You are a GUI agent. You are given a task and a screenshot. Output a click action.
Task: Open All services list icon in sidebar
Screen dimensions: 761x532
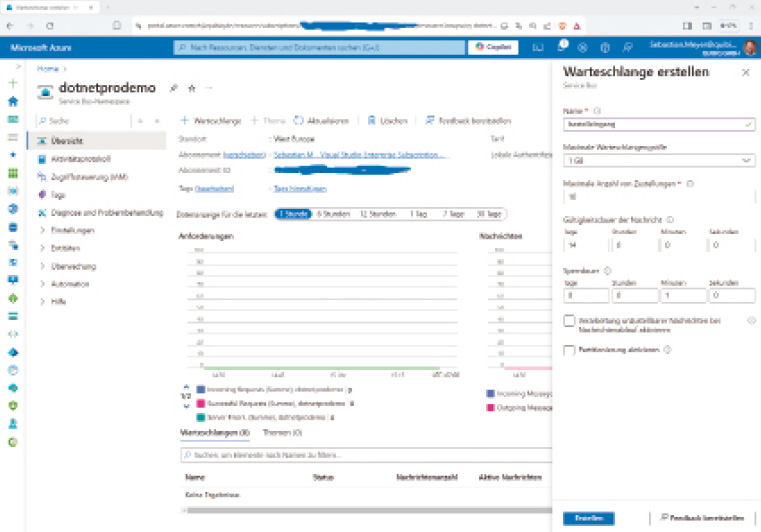[13, 137]
